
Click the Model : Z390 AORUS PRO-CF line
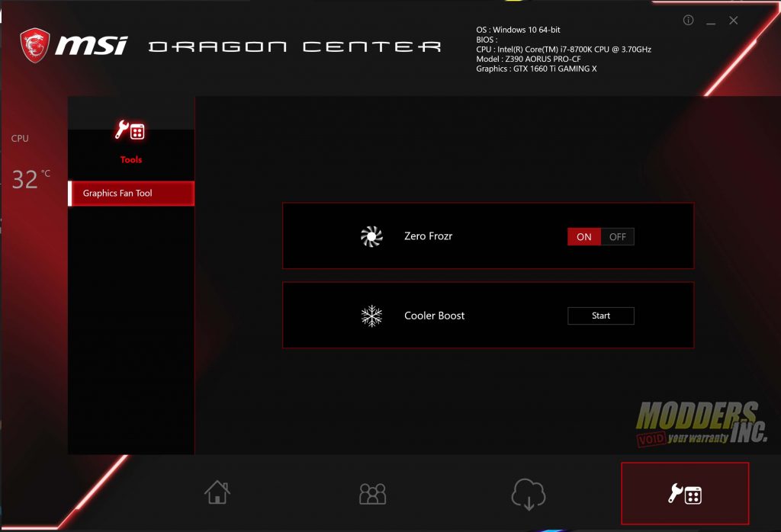[528, 59]
